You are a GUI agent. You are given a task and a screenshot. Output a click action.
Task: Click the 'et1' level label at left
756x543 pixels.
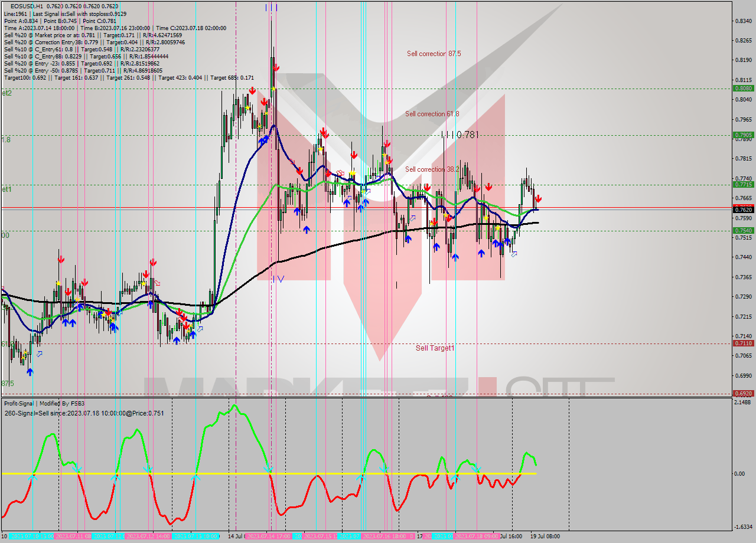pyautogui.click(x=6, y=189)
